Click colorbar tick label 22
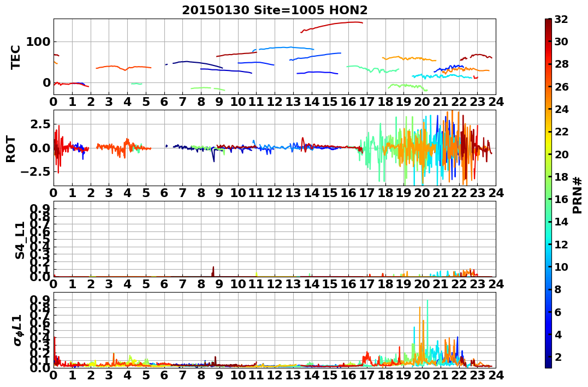 coord(561,132)
